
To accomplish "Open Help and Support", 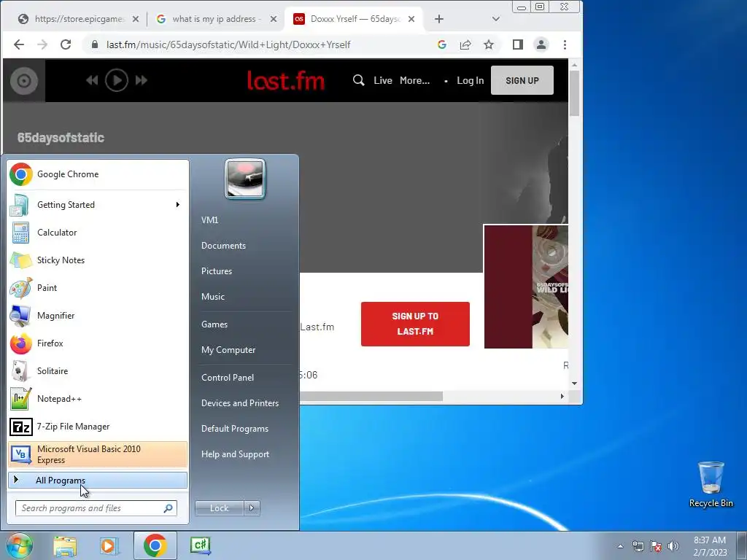I will (236, 454).
